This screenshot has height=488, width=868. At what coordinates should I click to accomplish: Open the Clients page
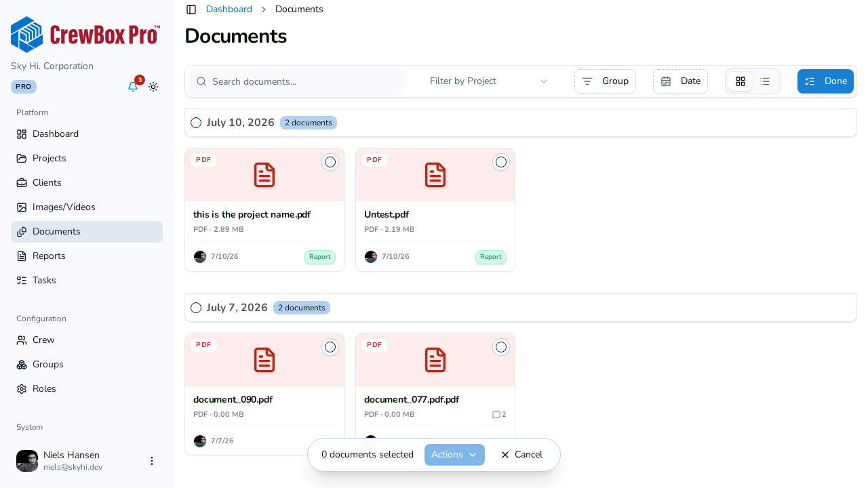coord(87,183)
